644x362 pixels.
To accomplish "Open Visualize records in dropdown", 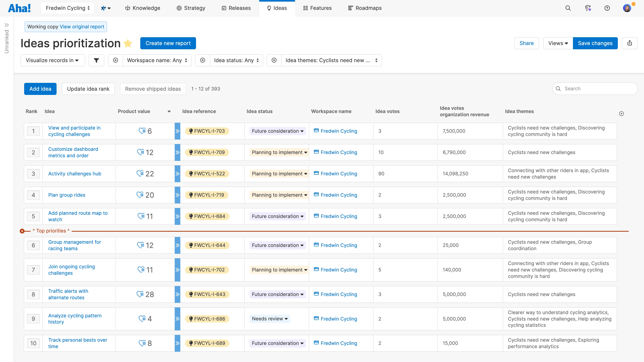I will [53, 60].
